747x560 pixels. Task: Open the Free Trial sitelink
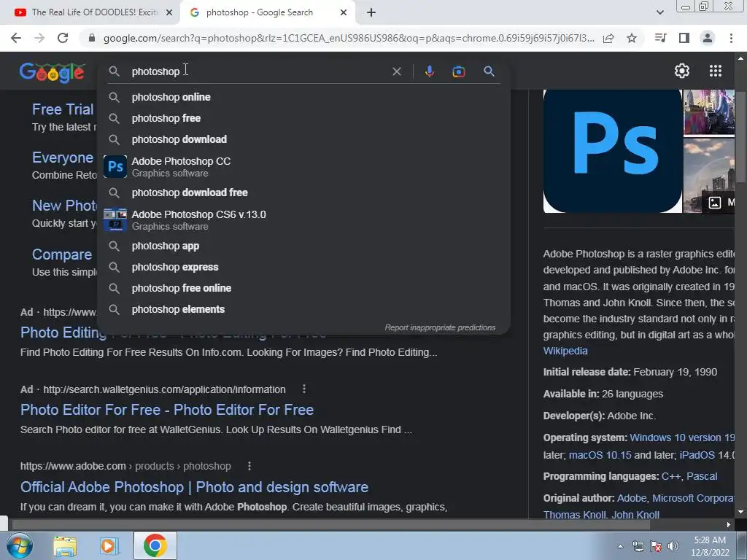63,109
